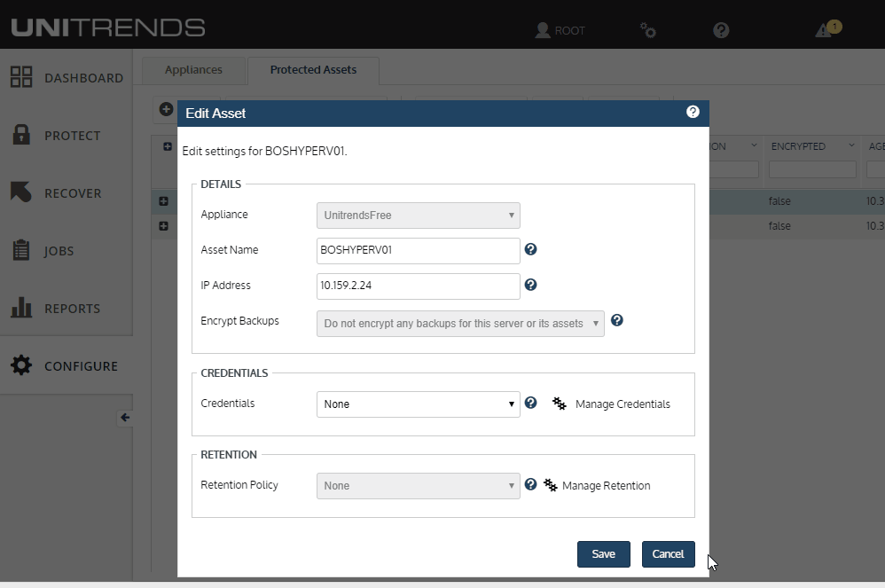
Task: Show help for Credentials dropdown
Action: [530, 403]
